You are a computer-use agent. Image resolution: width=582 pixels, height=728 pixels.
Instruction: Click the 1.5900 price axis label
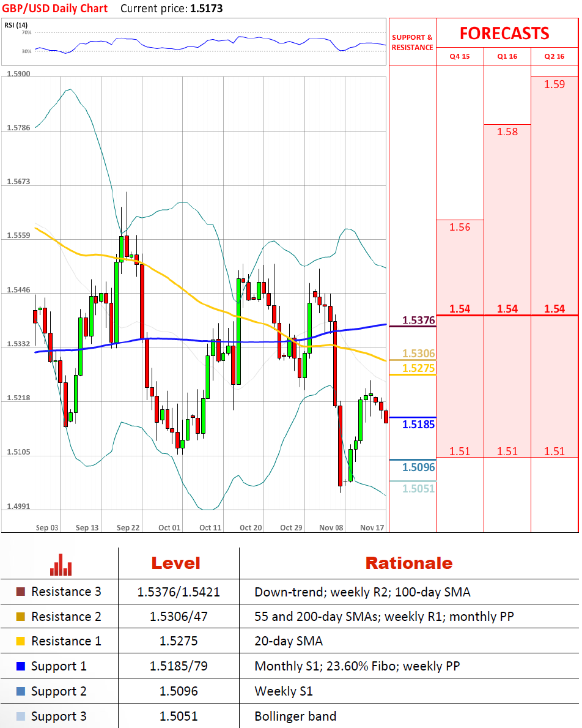pyautogui.click(x=18, y=73)
